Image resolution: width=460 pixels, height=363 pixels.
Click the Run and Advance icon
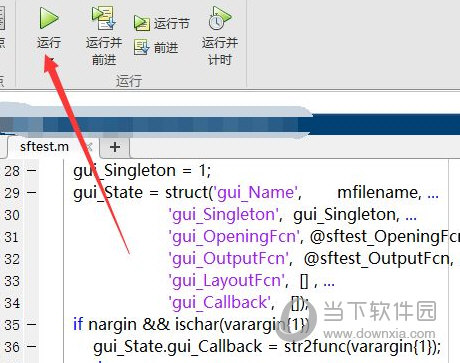coord(104,18)
